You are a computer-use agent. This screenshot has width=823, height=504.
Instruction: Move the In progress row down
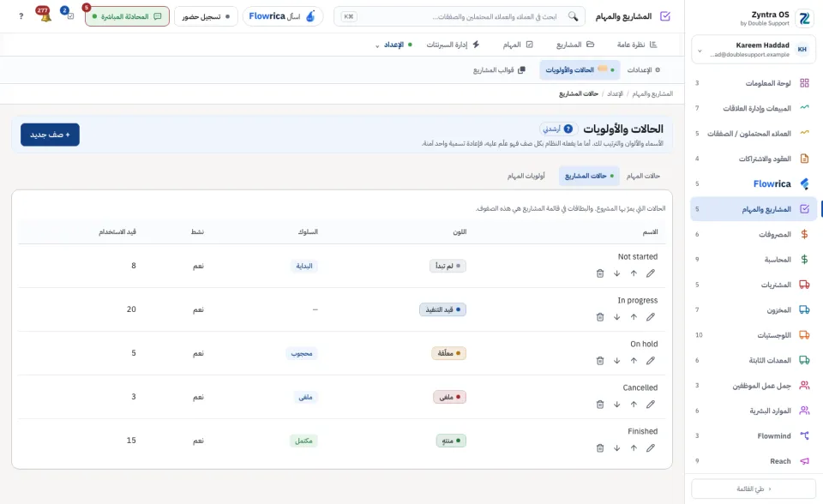tap(616, 316)
